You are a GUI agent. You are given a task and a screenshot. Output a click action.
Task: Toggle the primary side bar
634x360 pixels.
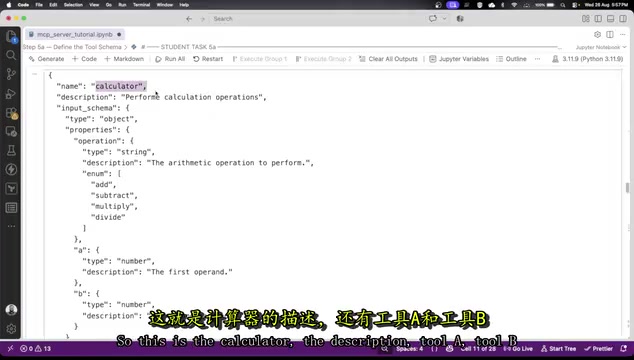pyautogui.click(x=598, y=19)
